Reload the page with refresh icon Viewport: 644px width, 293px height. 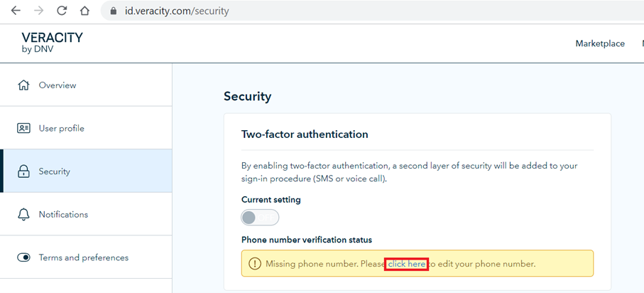[x=62, y=11]
